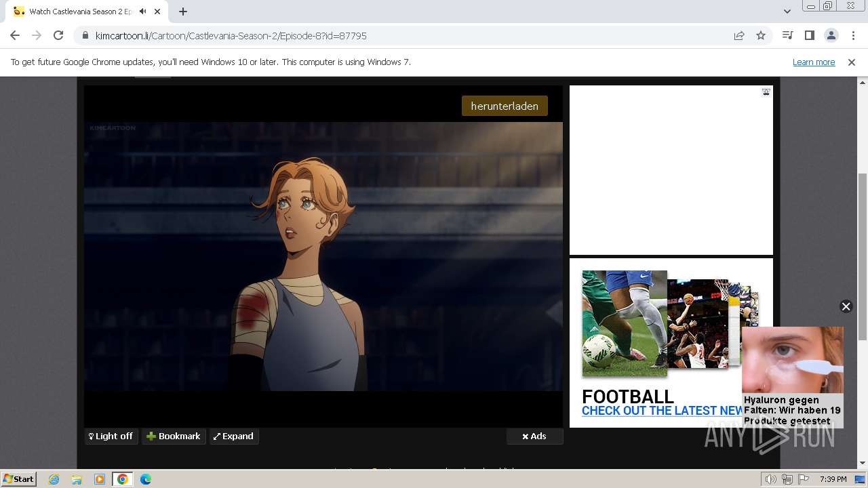Hide the ads with the Ads button
The image size is (868, 488).
coord(534,436)
